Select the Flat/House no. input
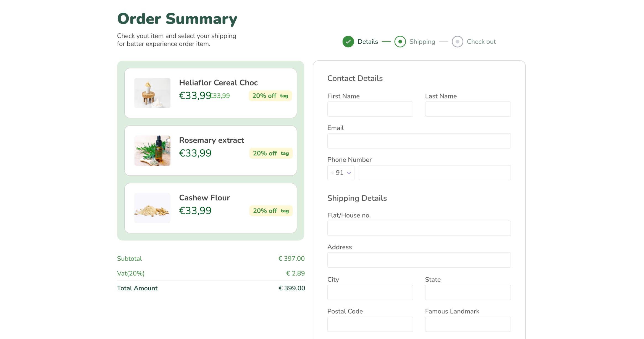 419,228
